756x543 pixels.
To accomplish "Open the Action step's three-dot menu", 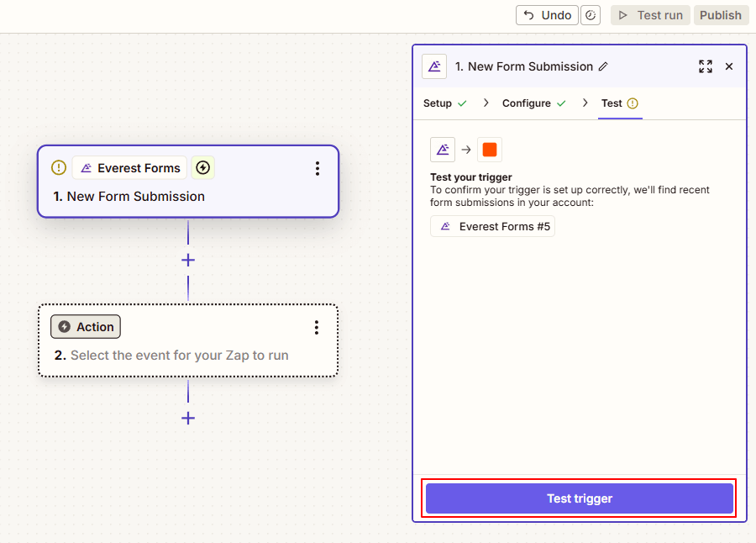I will 317,328.
